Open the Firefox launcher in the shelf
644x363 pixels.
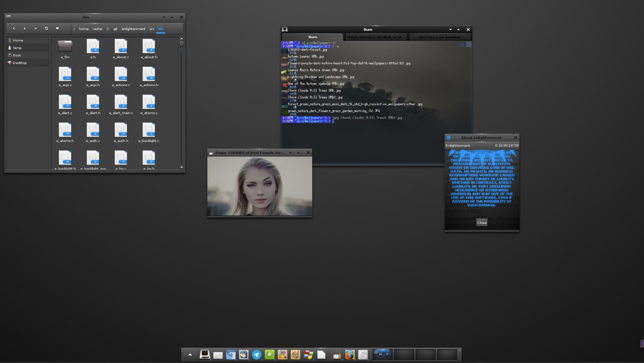pyautogui.click(x=350, y=355)
